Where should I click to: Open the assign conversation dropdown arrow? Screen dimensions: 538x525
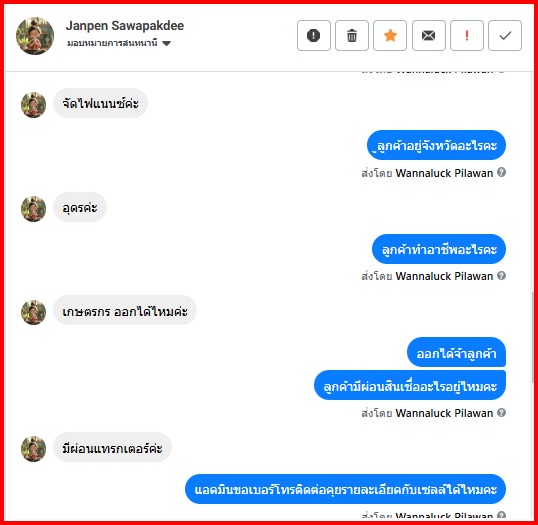166,43
